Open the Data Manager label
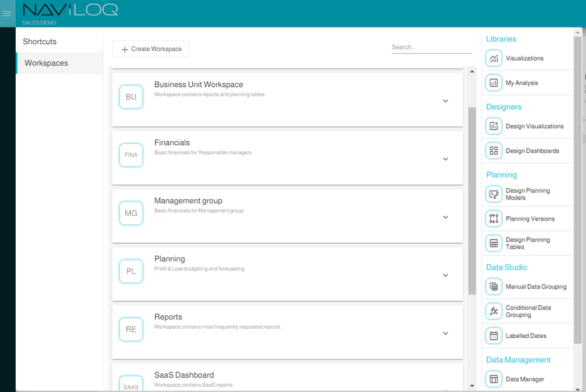The image size is (586, 392). (x=525, y=379)
